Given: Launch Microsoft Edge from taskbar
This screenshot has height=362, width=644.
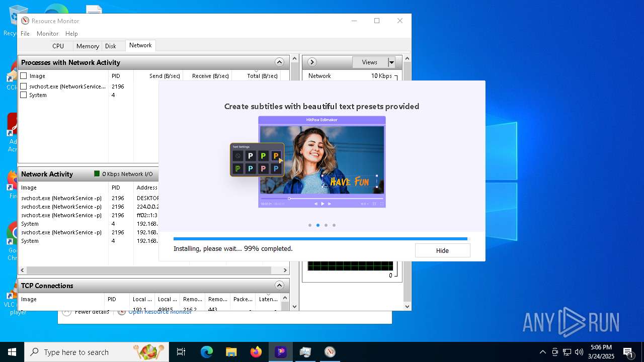Looking at the screenshot, I should 207,352.
